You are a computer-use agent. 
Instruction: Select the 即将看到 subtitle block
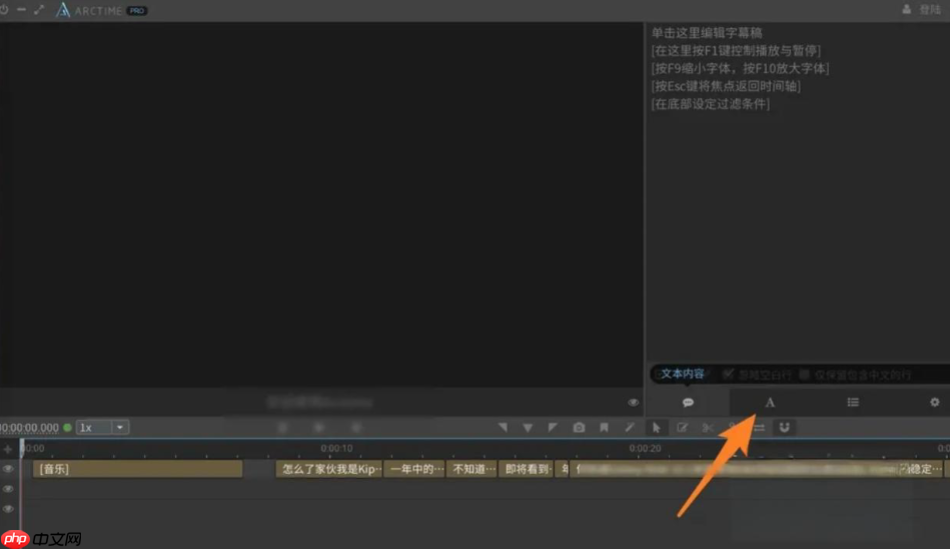coord(526,469)
